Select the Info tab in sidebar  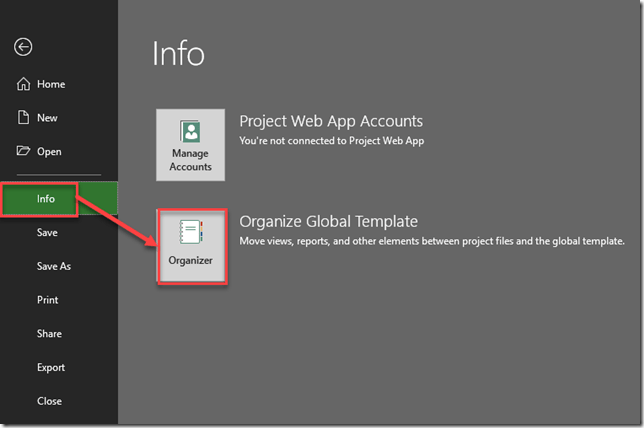[x=46, y=199]
